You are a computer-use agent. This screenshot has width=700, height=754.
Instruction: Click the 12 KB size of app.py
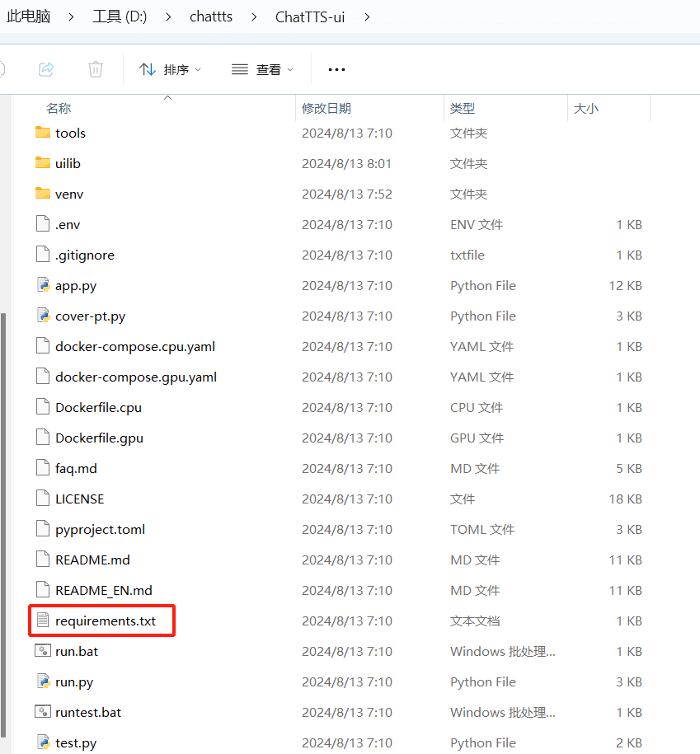pyautogui.click(x=625, y=286)
